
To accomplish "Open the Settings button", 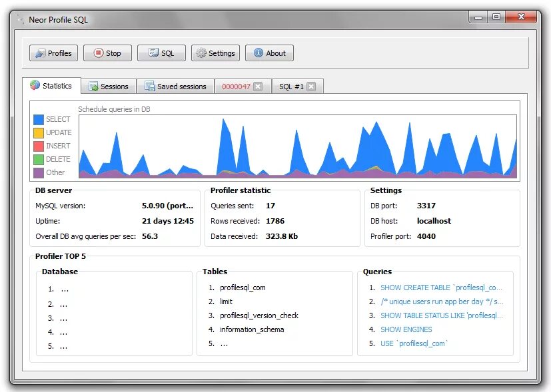I will pos(215,53).
